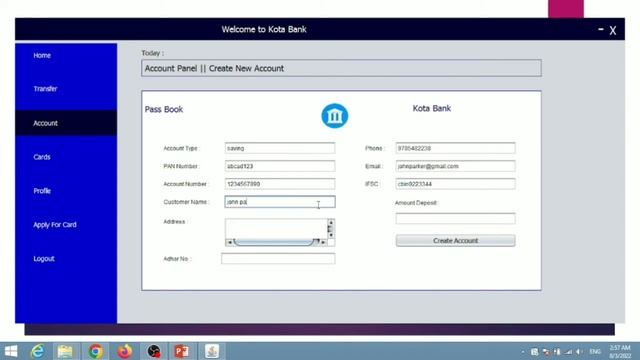Click the Pass Book heading
640x360 pixels.
tap(164, 109)
